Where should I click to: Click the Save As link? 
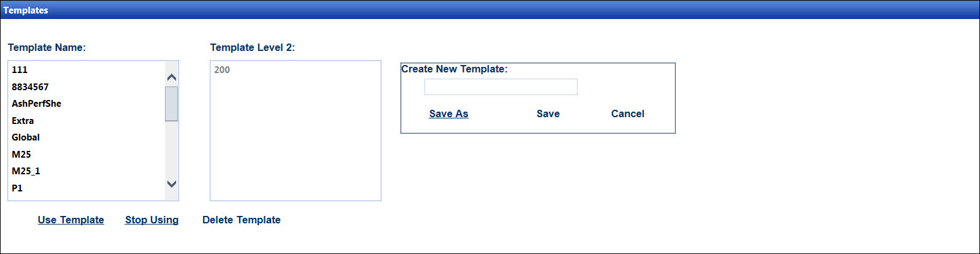click(x=448, y=114)
